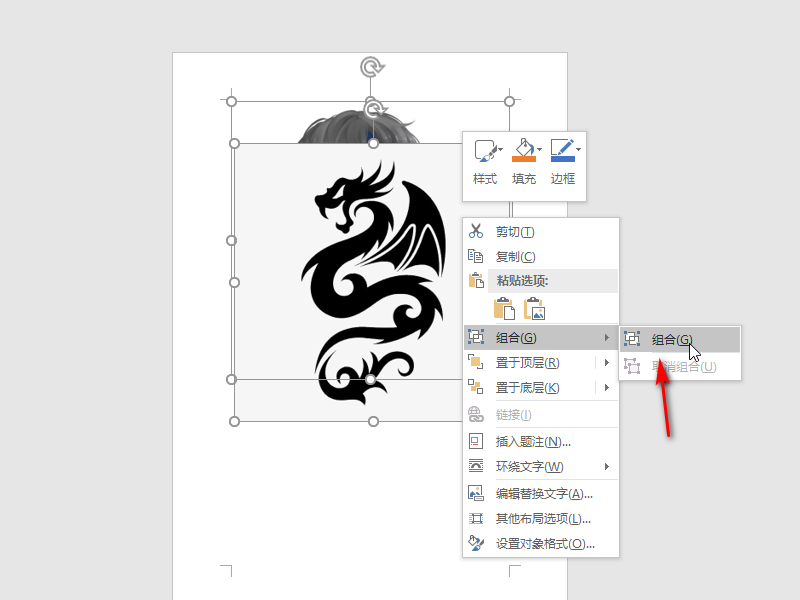The image size is (800, 600).
Task: Choose 复制(C) from the context menu
Action: pos(541,256)
